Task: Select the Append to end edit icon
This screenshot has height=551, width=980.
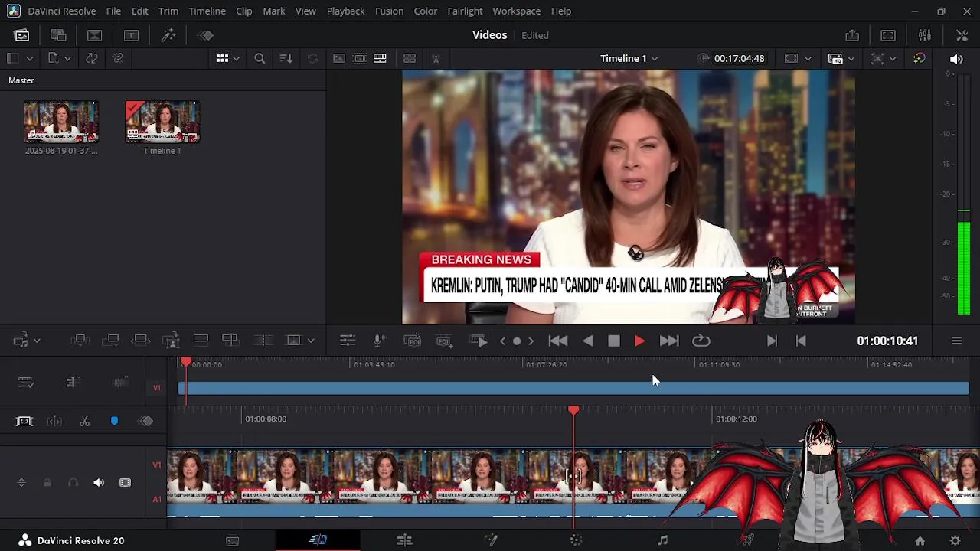Action: coord(111,340)
